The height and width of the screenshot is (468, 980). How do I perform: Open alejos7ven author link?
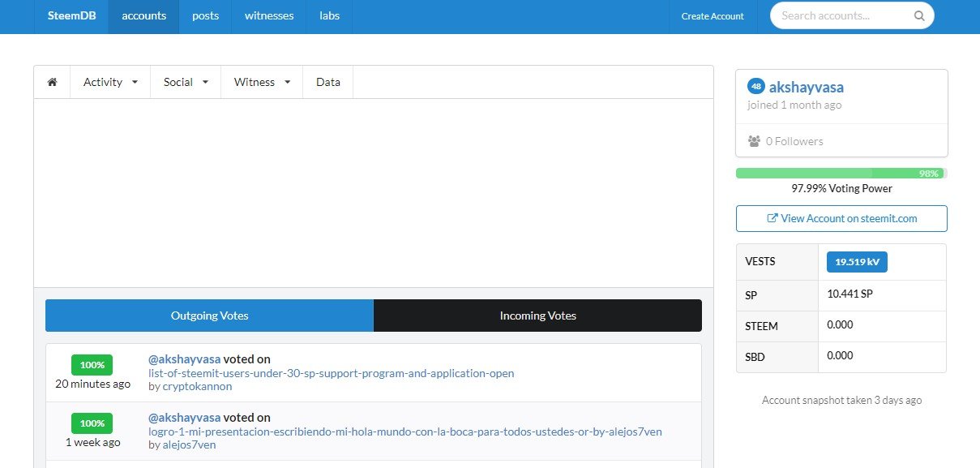(x=189, y=444)
